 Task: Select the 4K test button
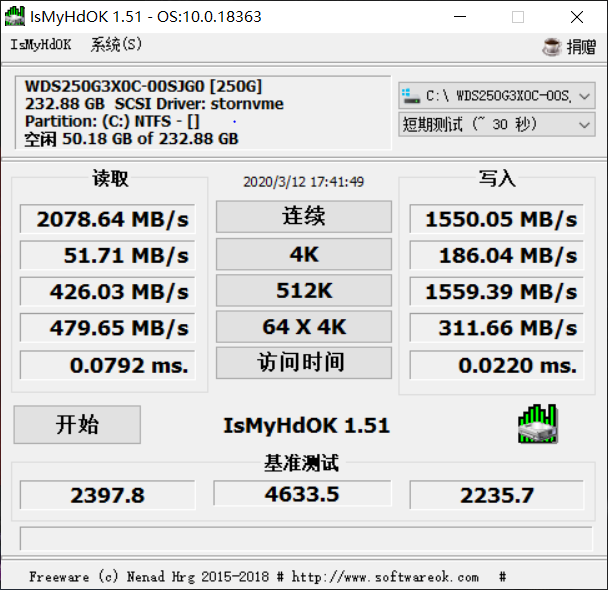(x=303, y=255)
